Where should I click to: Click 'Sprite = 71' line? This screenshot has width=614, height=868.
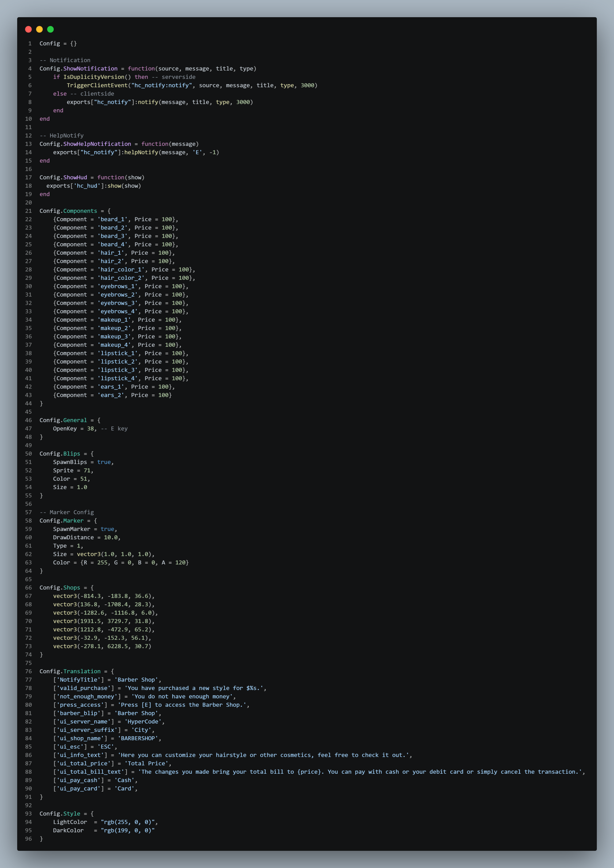pos(73,470)
